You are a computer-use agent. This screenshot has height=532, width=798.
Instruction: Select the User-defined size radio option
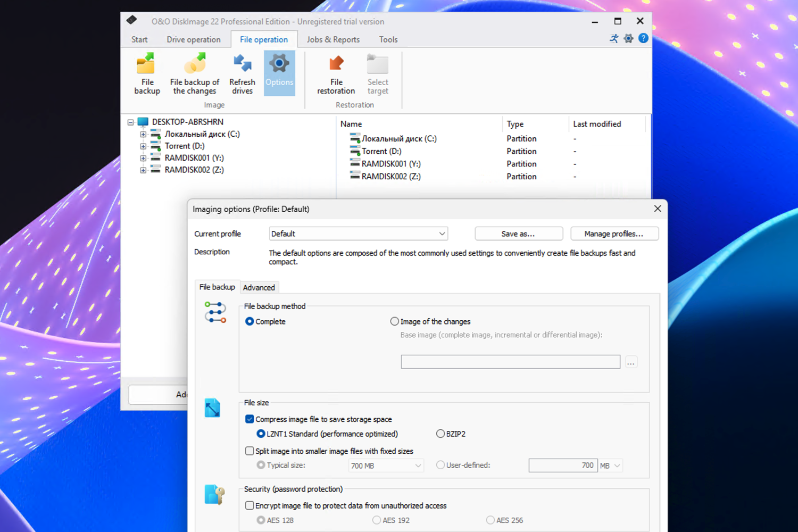click(440, 465)
